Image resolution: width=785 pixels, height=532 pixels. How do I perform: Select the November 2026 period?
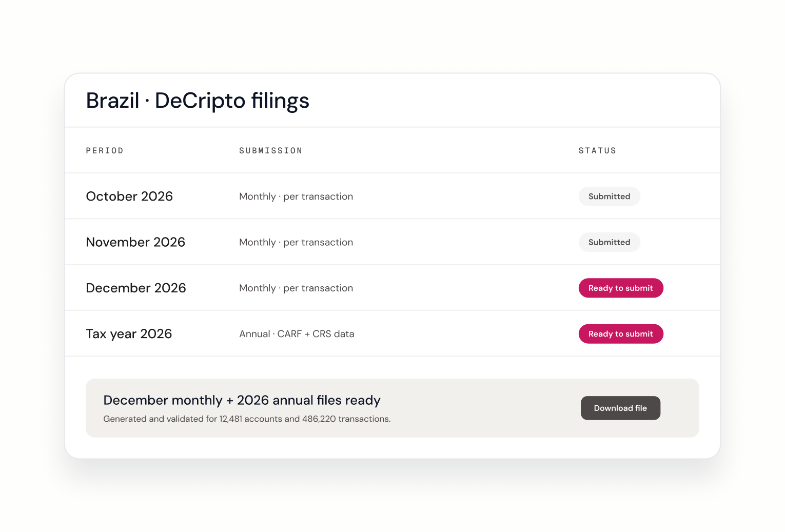135,242
